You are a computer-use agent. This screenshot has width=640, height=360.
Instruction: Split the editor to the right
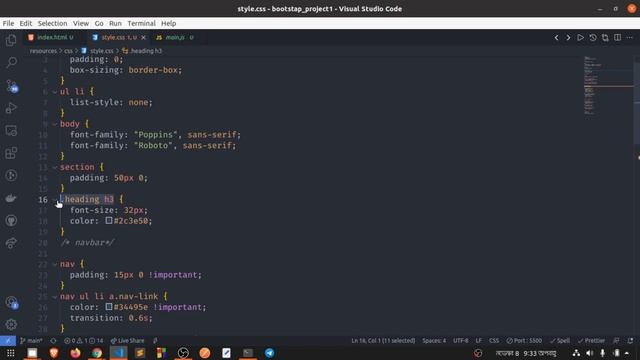pyautogui.click(x=618, y=38)
